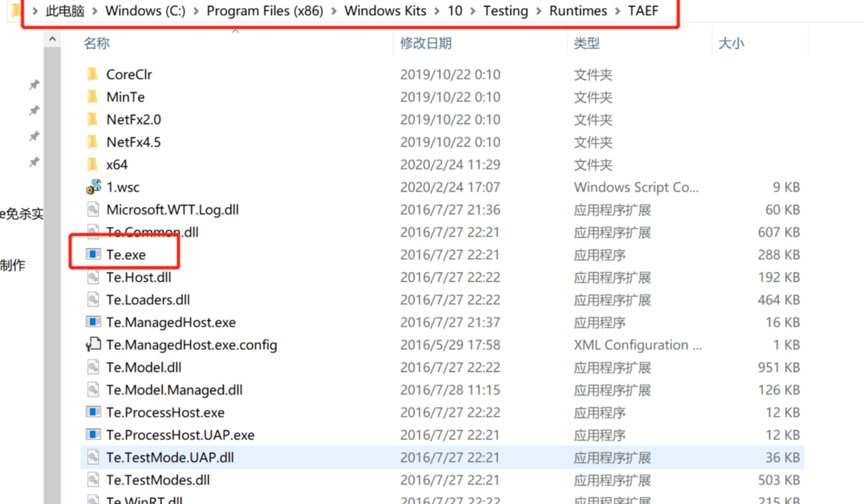This screenshot has width=864, height=504.
Task: Click the 951 KB size of Te.Model.dll
Action: [779, 367]
